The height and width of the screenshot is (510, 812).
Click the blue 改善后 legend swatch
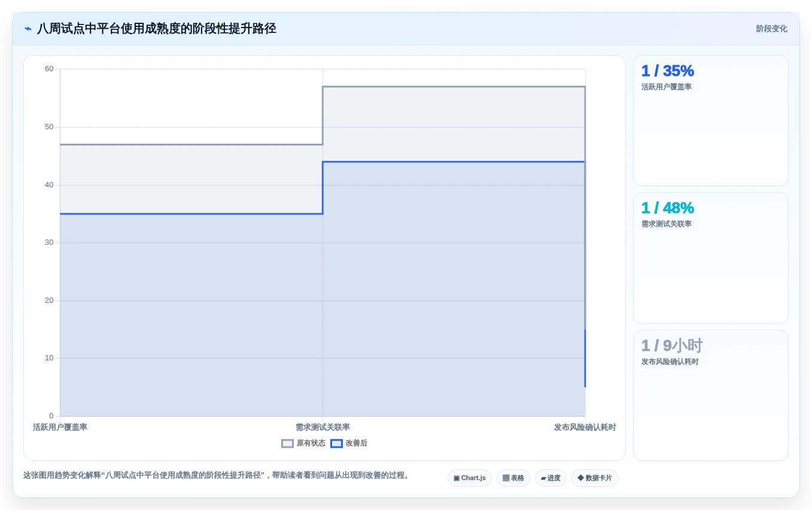click(337, 444)
